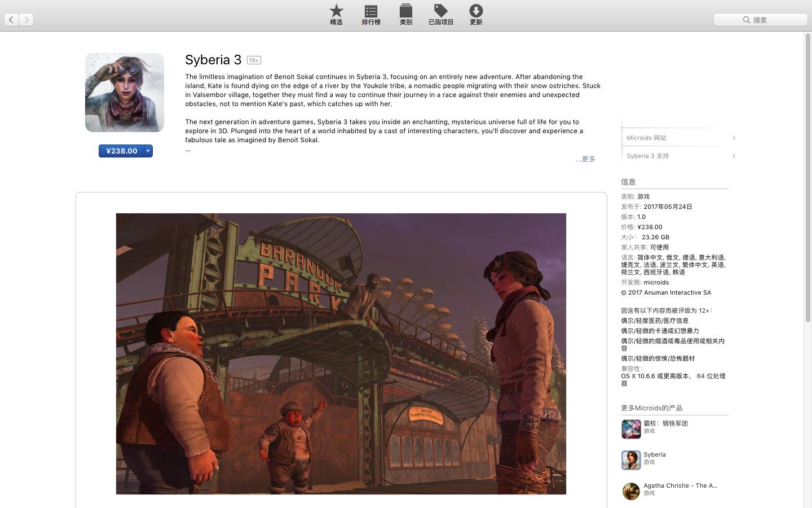812x508 pixels.
Task: Open the Updates (更新) download tab
Action: click(476, 15)
